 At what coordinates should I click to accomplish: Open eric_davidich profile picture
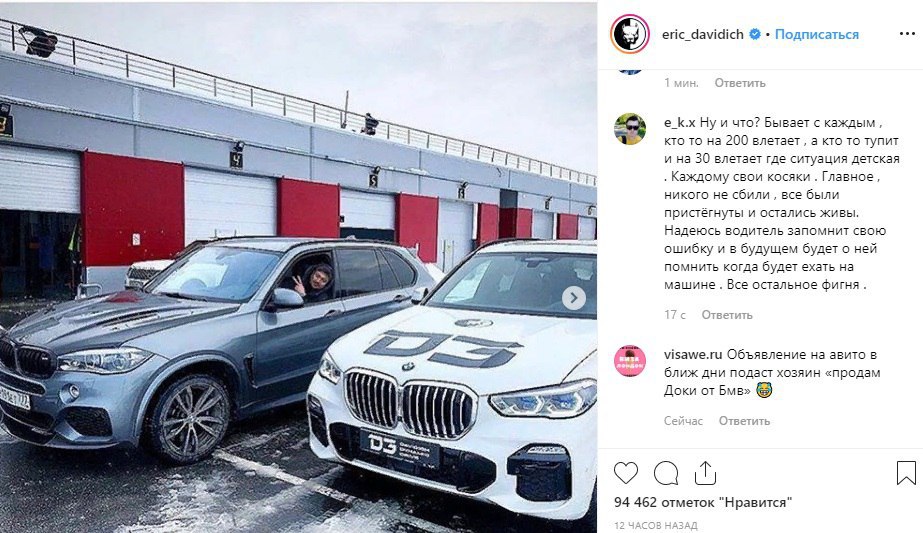coord(630,34)
